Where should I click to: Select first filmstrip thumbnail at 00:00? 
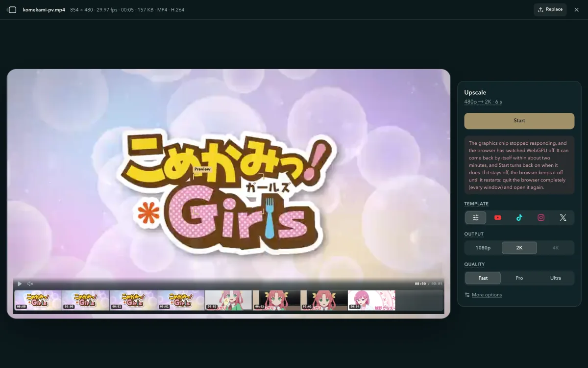click(38, 300)
